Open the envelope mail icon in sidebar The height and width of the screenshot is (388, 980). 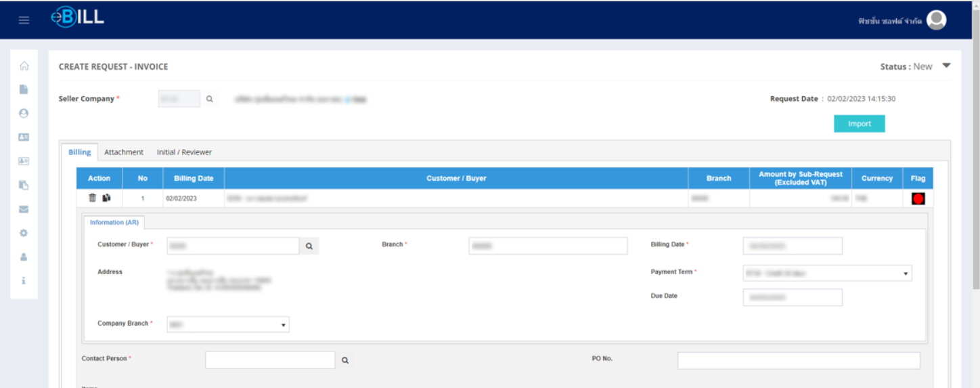tap(24, 209)
